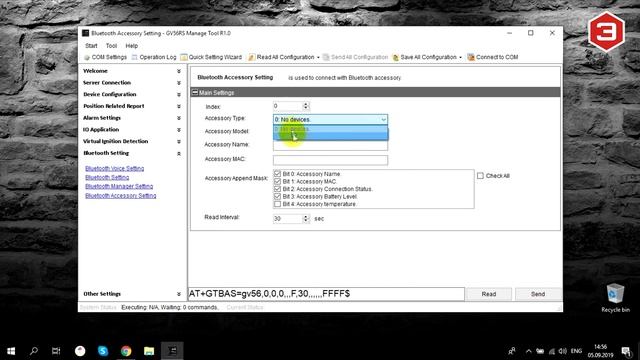
Task: Open the Recycle bin desktop icon
Action: coord(615,298)
